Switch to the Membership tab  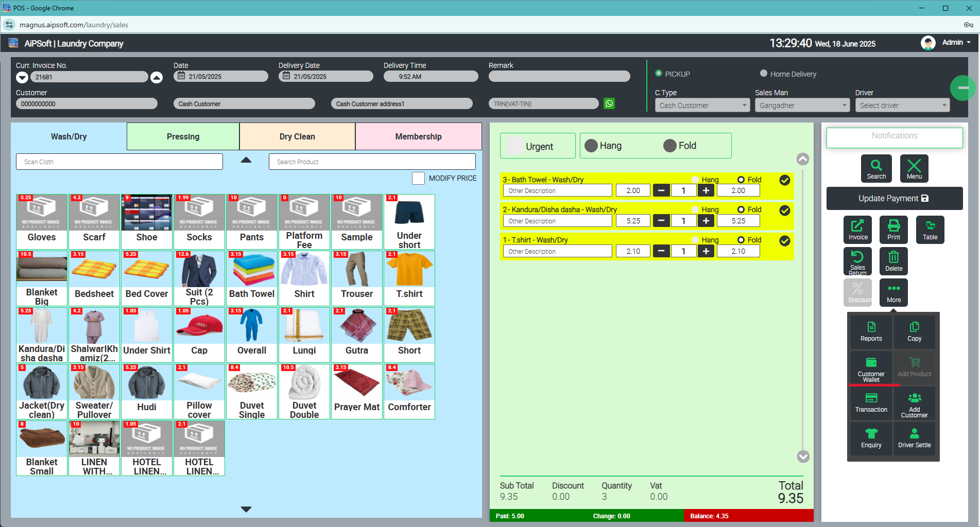coord(418,136)
